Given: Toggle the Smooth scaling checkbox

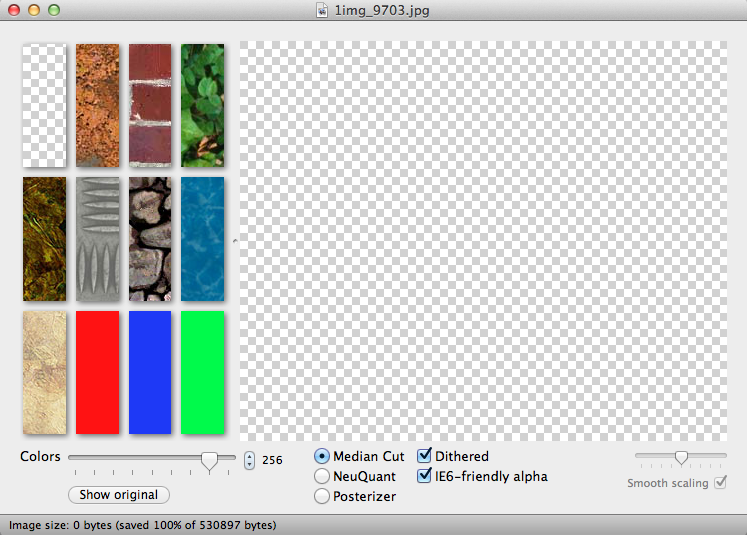Looking at the screenshot, I should coord(721,482).
